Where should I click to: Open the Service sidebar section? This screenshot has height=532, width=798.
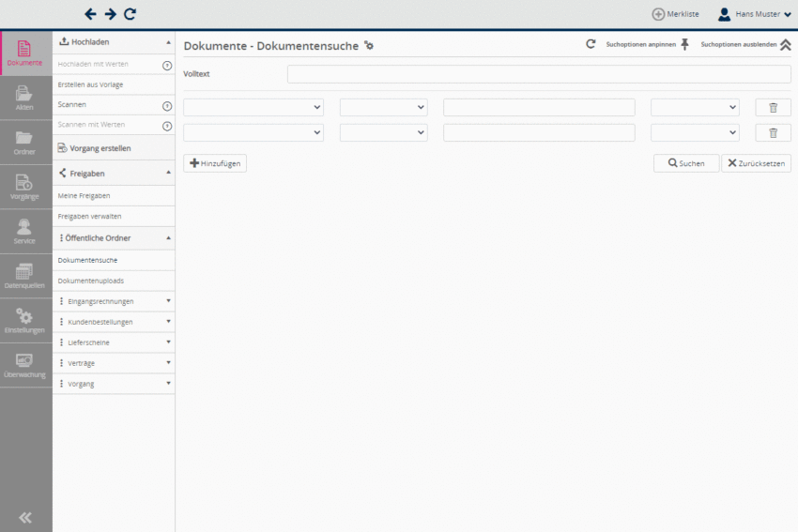tap(25, 232)
